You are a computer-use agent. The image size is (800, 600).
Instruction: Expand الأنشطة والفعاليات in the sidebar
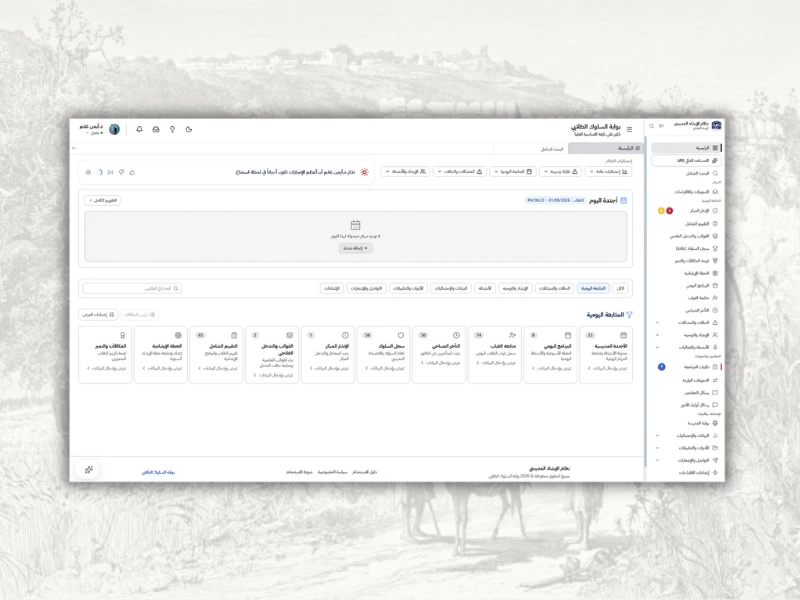coord(686,347)
